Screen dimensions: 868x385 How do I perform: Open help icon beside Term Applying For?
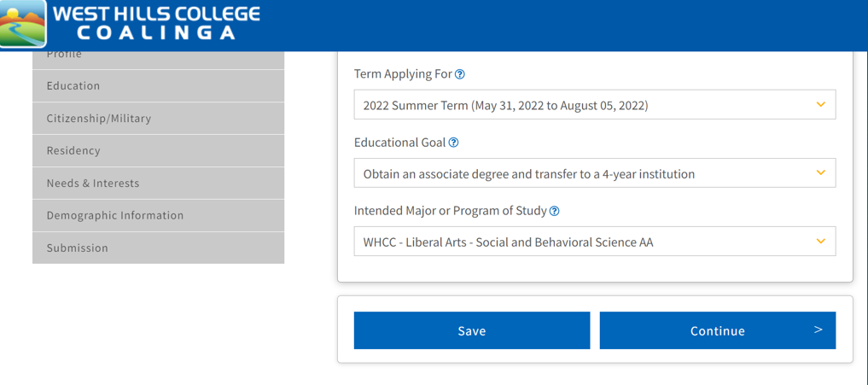point(459,74)
